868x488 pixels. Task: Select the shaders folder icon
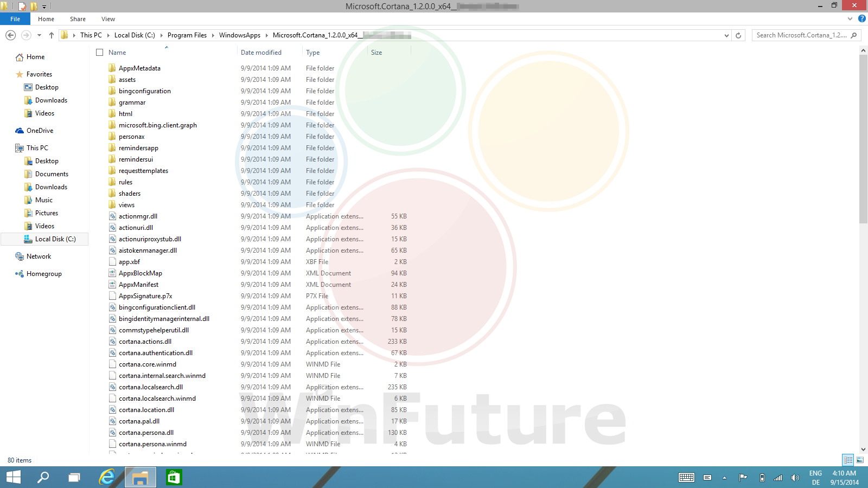click(x=112, y=194)
